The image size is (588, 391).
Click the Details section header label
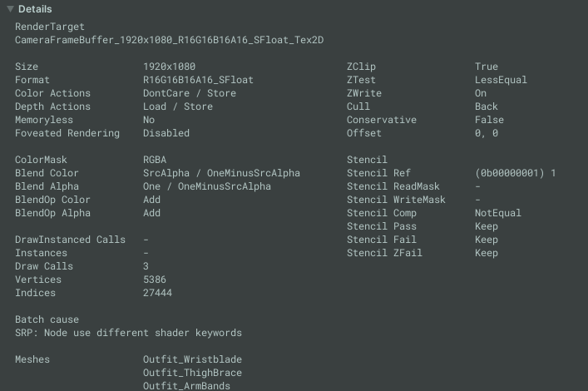[x=35, y=9]
